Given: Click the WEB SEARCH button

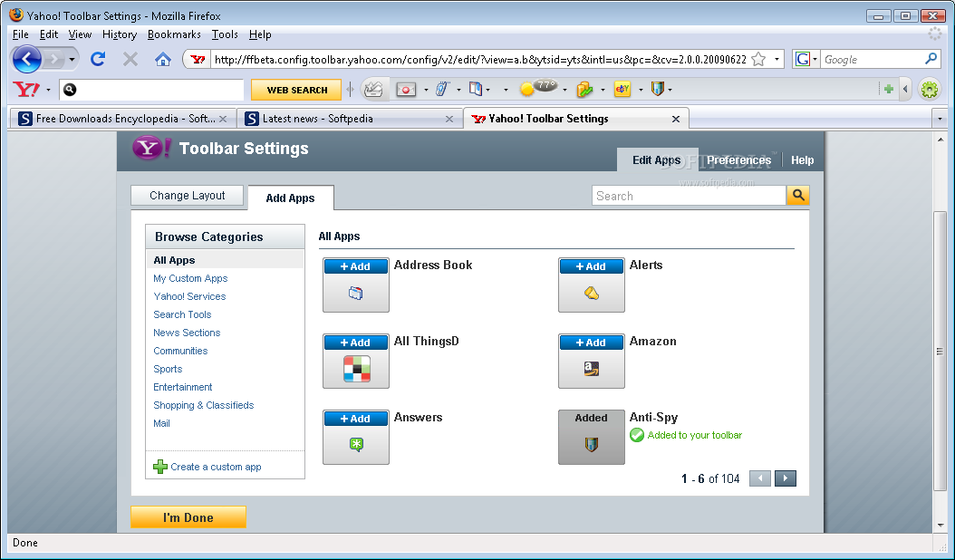Looking at the screenshot, I should click(296, 90).
